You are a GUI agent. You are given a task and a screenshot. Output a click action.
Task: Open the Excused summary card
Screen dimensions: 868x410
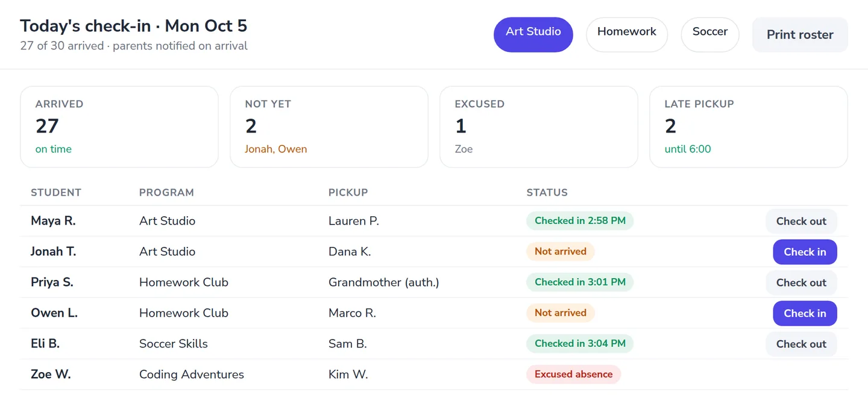click(539, 126)
